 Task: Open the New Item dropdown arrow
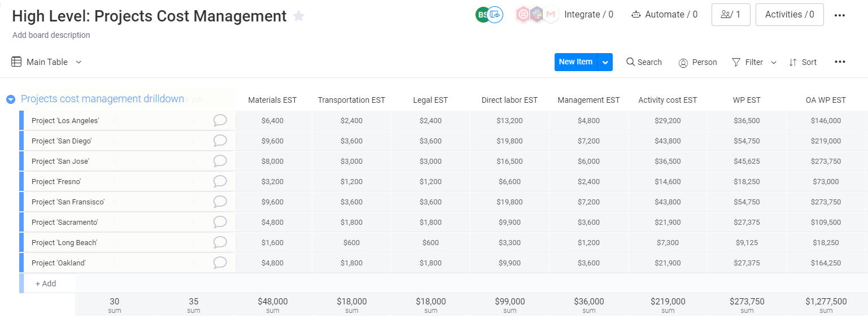(x=605, y=62)
